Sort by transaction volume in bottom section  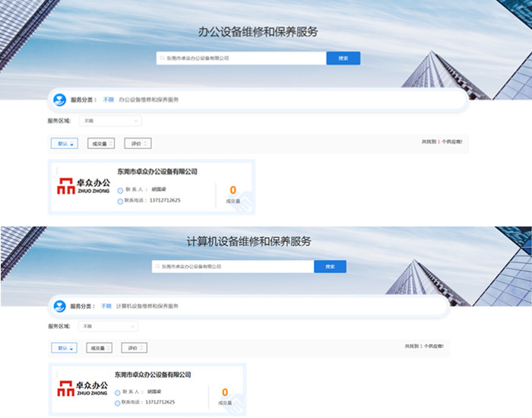(100, 348)
